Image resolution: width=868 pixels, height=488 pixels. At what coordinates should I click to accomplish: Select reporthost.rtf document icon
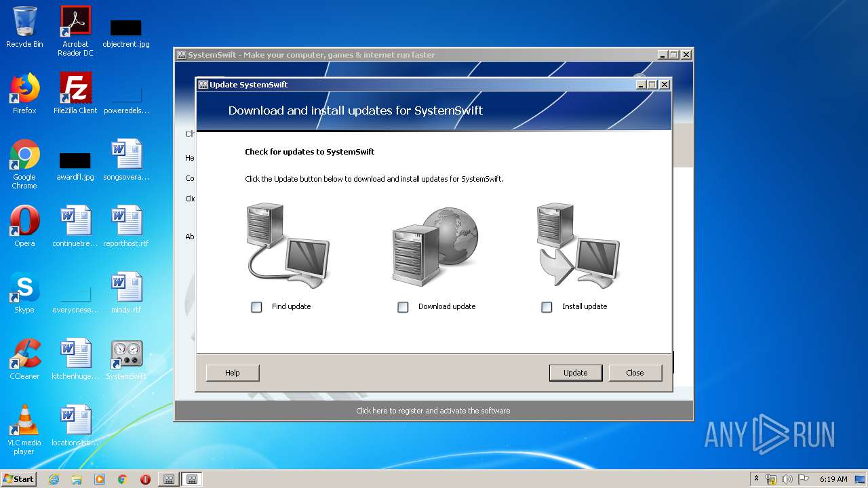click(126, 226)
